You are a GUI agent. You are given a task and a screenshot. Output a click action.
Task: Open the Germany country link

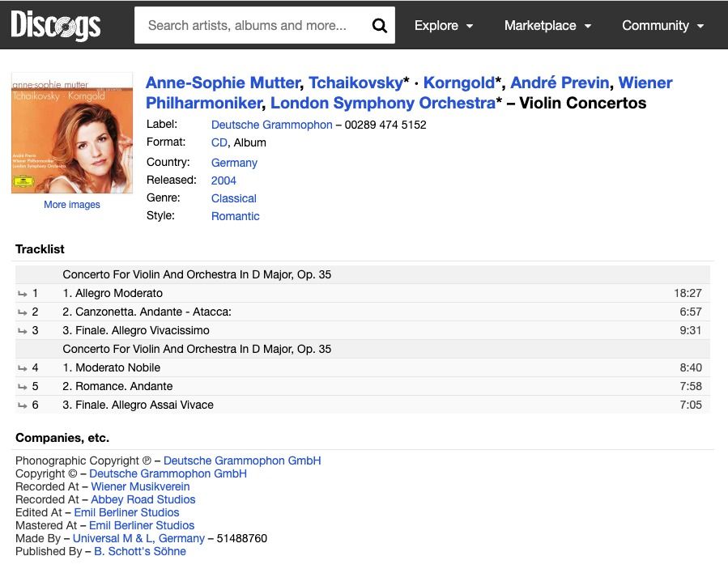pyautogui.click(x=234, y=163)
